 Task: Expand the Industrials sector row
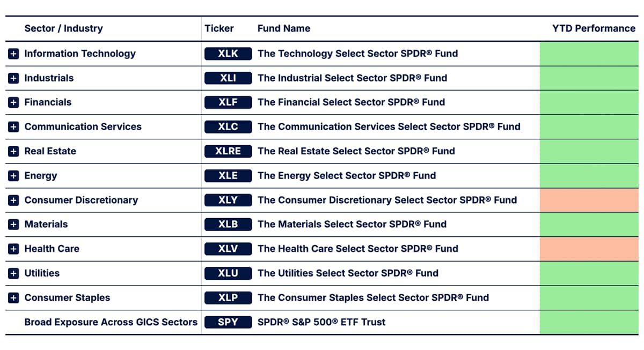pos(14,78)
